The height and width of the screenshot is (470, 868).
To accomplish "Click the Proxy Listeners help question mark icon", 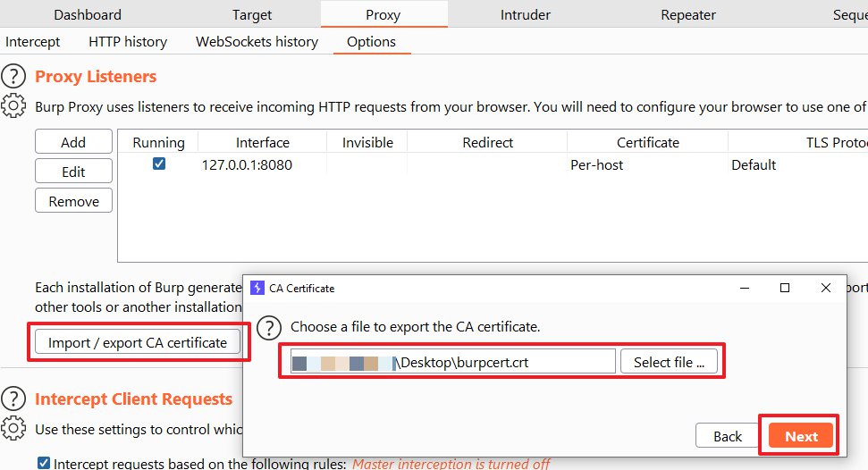I will 13,77.
